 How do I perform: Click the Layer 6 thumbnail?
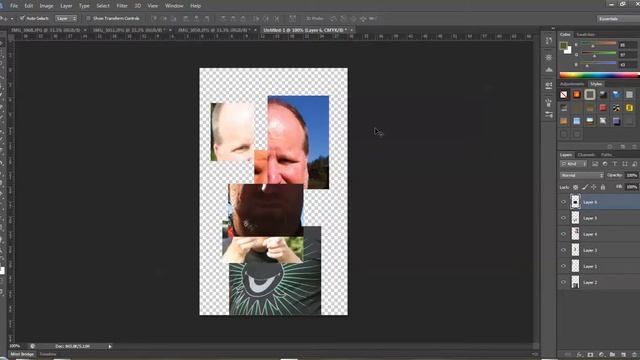575,202
